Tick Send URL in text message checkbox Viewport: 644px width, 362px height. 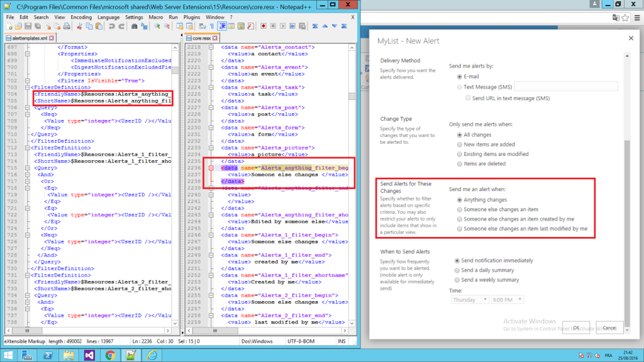point(468,98)
